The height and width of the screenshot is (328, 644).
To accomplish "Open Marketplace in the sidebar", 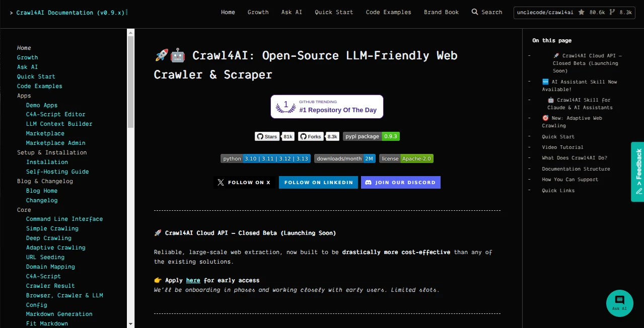I will (x=45, y=133).
